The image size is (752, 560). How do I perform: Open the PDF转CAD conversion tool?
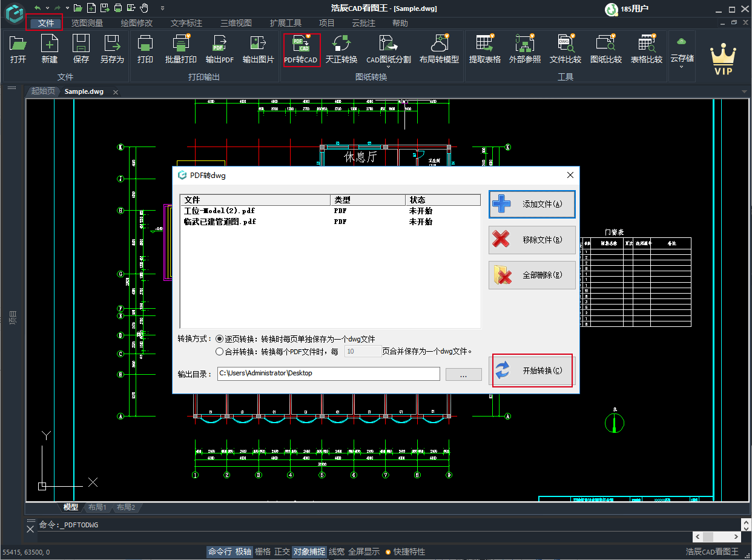pos(301,50)
